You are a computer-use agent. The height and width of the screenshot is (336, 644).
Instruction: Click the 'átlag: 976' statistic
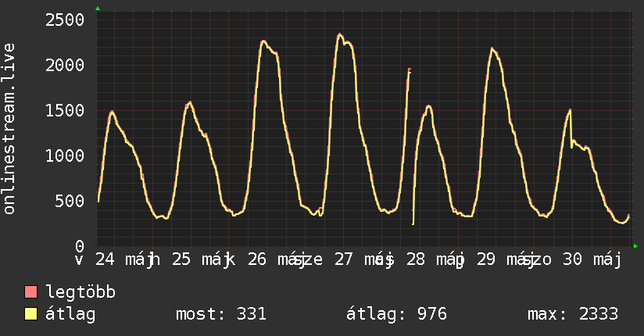396,314
